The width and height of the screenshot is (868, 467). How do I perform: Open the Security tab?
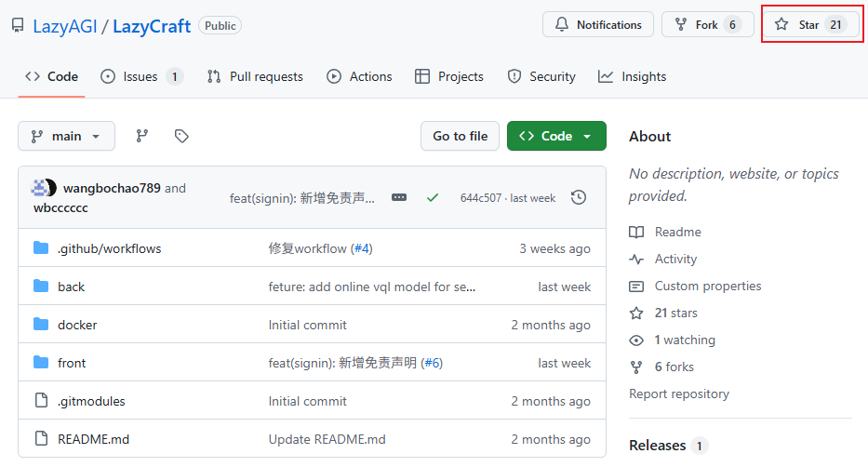[541, 77]
